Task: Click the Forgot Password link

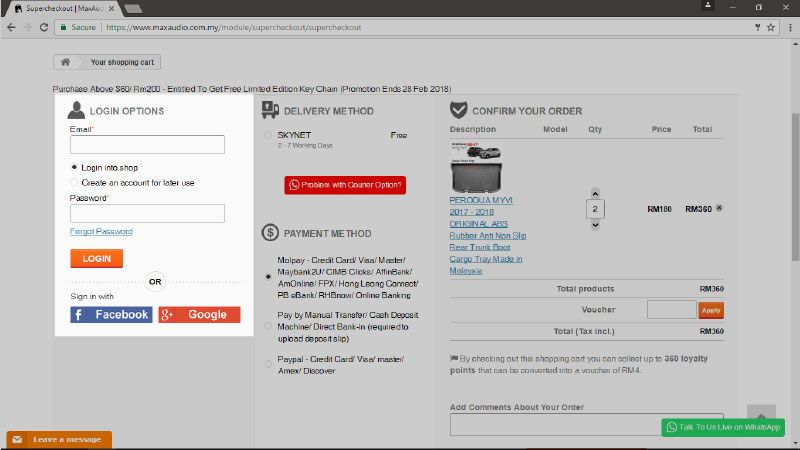Action: tap(101, 232)
